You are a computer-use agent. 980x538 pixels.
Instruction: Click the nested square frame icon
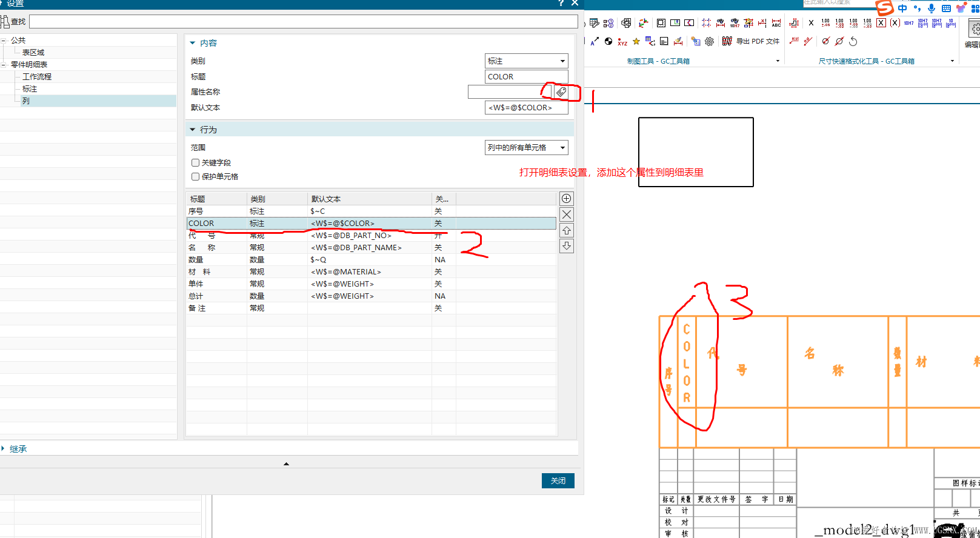(661, 23)
